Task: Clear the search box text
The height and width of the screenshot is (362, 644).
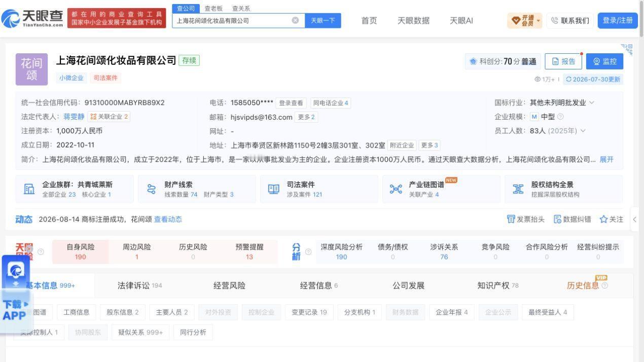Action: (295, 20)
